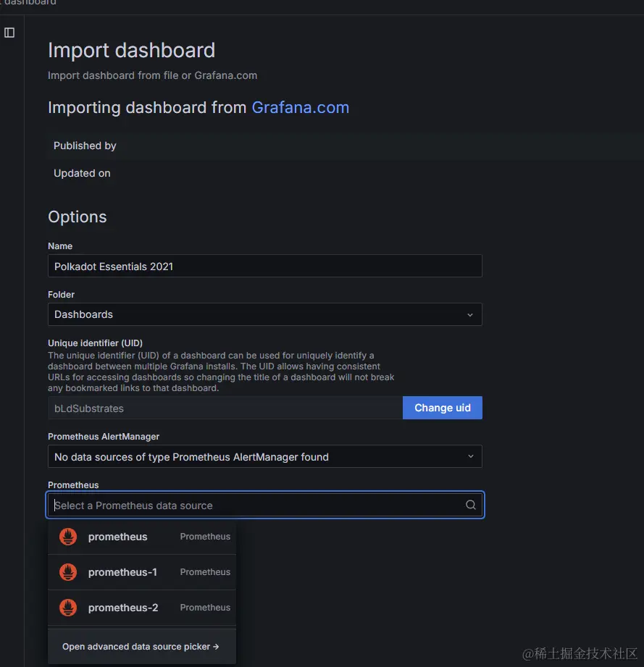Click the flame icon beside prometheus
Screen dimensions: 644x667
pos(68,537)
